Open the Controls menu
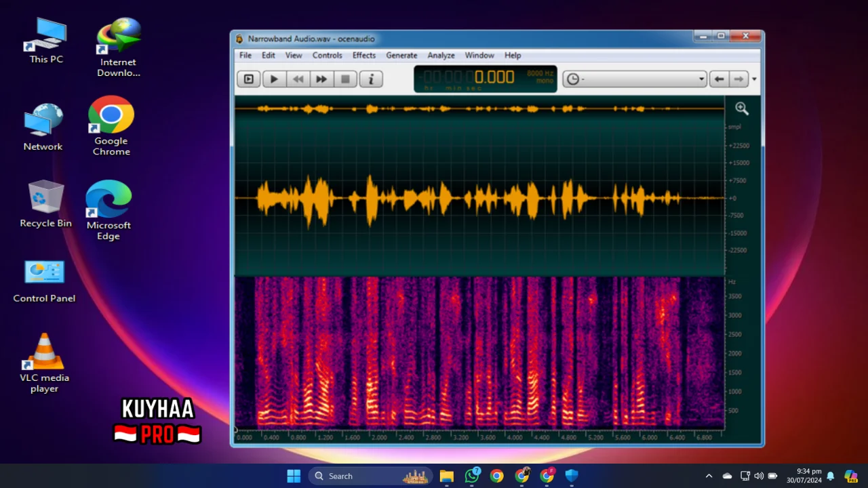 point(328,56)
